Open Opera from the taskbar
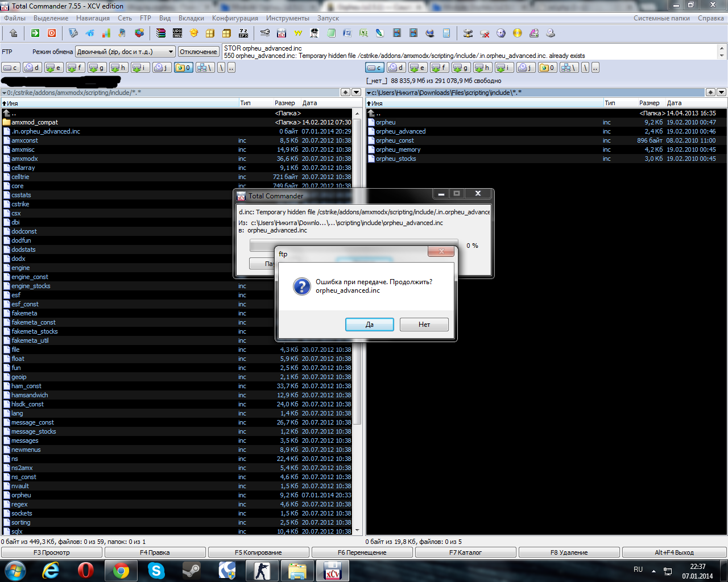728x582 pixels. (x=86, y=570)
